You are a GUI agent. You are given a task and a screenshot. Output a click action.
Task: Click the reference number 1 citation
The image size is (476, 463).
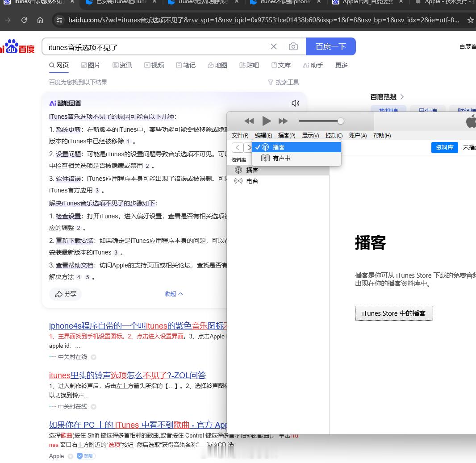click(129, 142)
